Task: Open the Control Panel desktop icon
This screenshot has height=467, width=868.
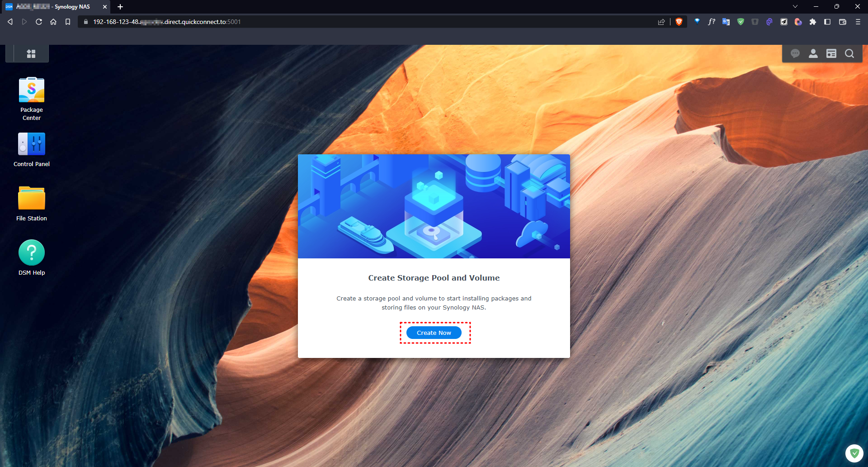Action: click(x=32, y=150)
